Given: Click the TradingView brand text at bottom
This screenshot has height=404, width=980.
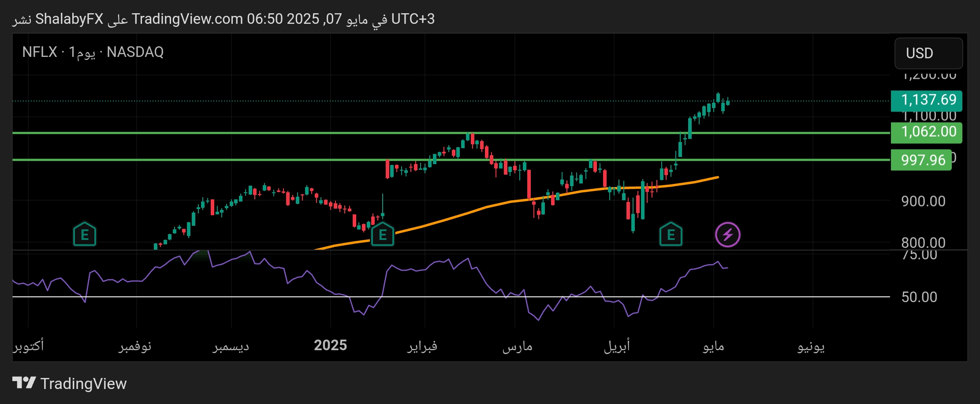Looking at the screenshot, I should (83, 383).
